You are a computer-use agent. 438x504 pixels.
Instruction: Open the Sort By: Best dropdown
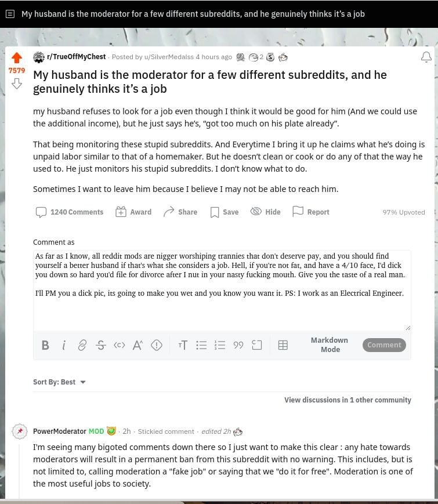tap(59, 382)
